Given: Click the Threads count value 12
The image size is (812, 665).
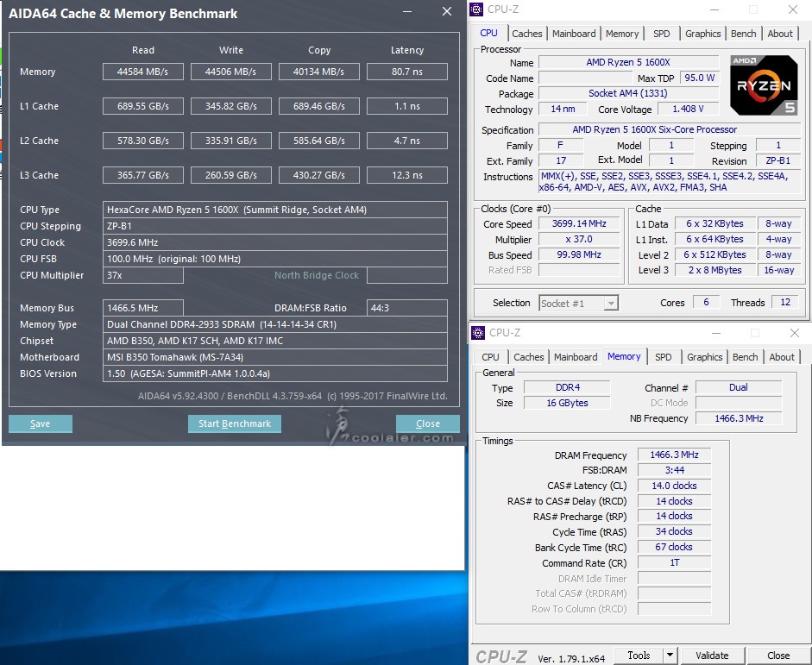Looking at the screenshot, I should [785, 302].
